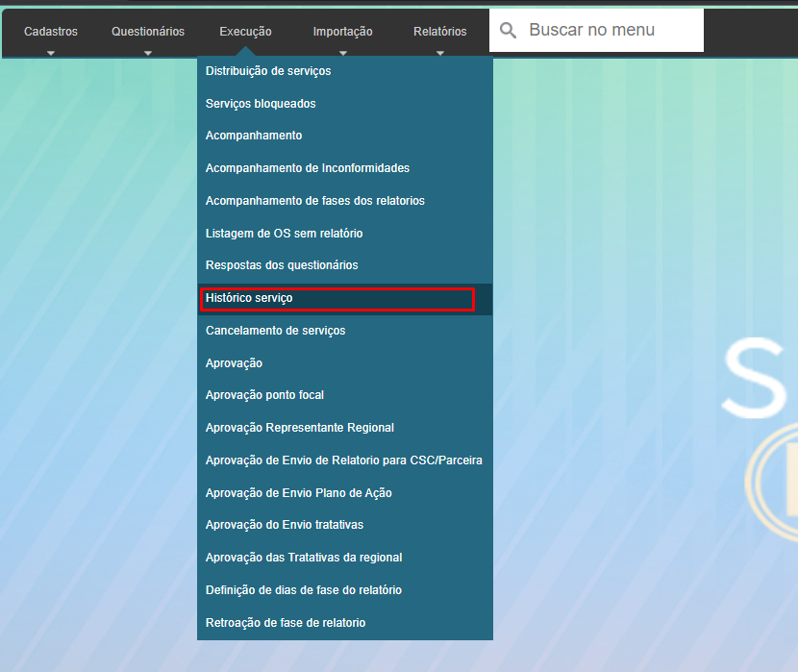Click the magnifying glass search icon

click(508, 31)
